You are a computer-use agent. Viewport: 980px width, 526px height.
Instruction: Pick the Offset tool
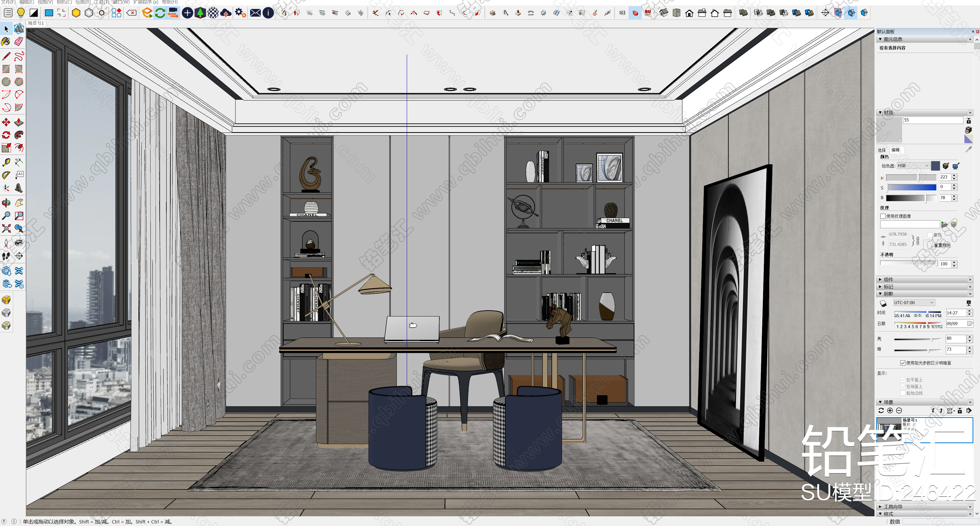(x=19, y=147)
